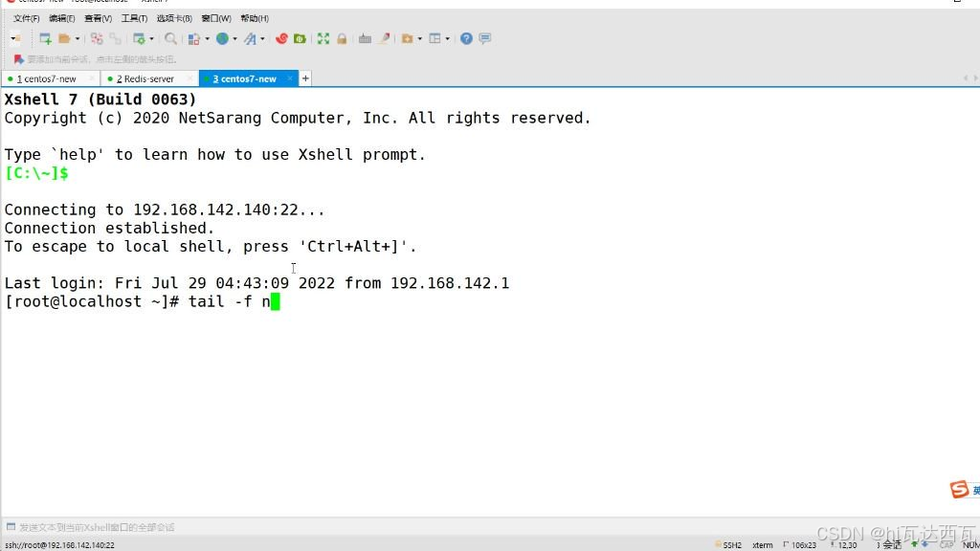980x551 pixels.
Task: Close the 2 Redis-server tab
Action: point(190,78)
